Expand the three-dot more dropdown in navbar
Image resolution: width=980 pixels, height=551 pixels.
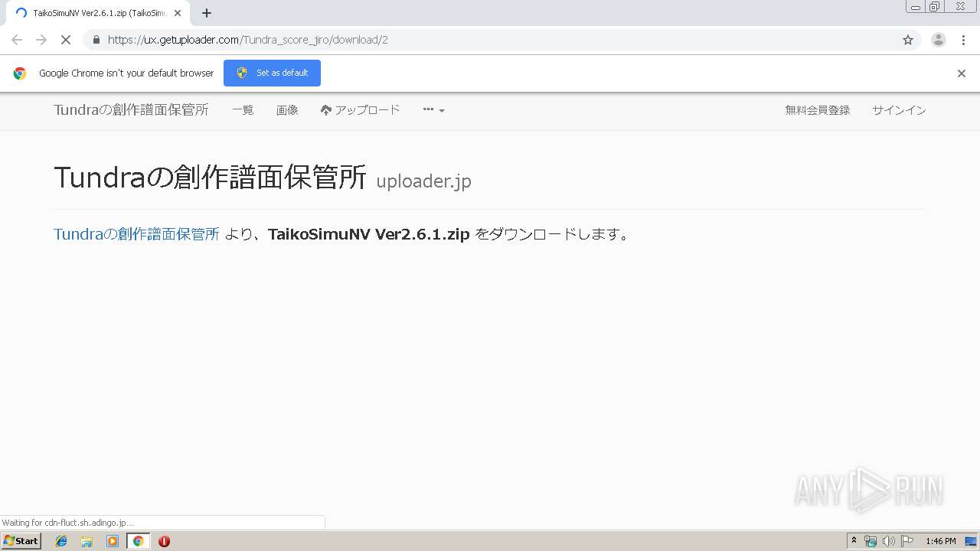click(433, 110)
